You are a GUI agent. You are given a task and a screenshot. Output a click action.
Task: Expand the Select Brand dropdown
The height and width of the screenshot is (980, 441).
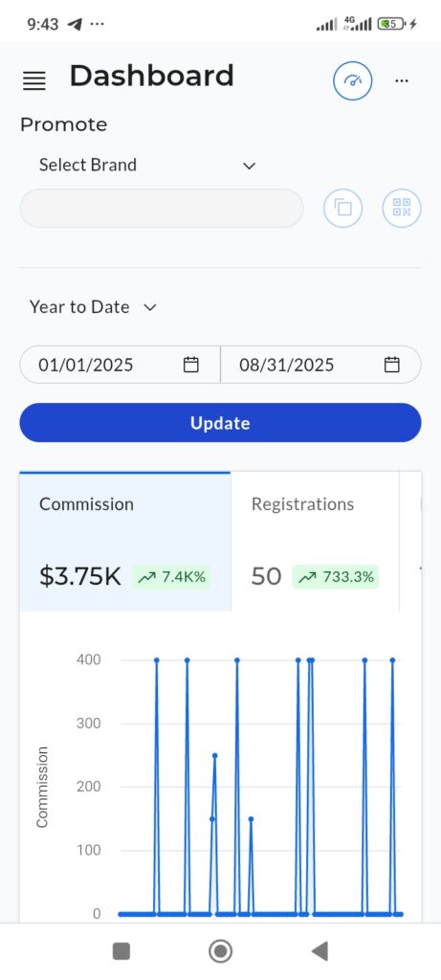(x=147, y=165)
